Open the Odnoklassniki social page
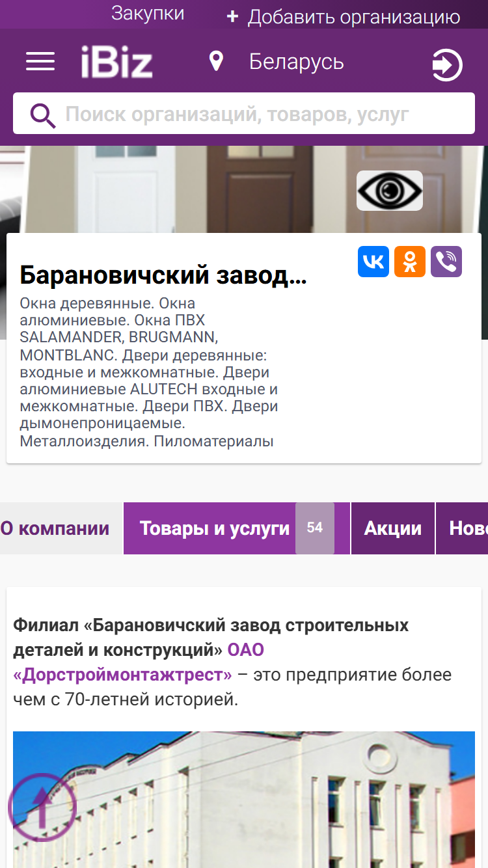 coord(410,262)
